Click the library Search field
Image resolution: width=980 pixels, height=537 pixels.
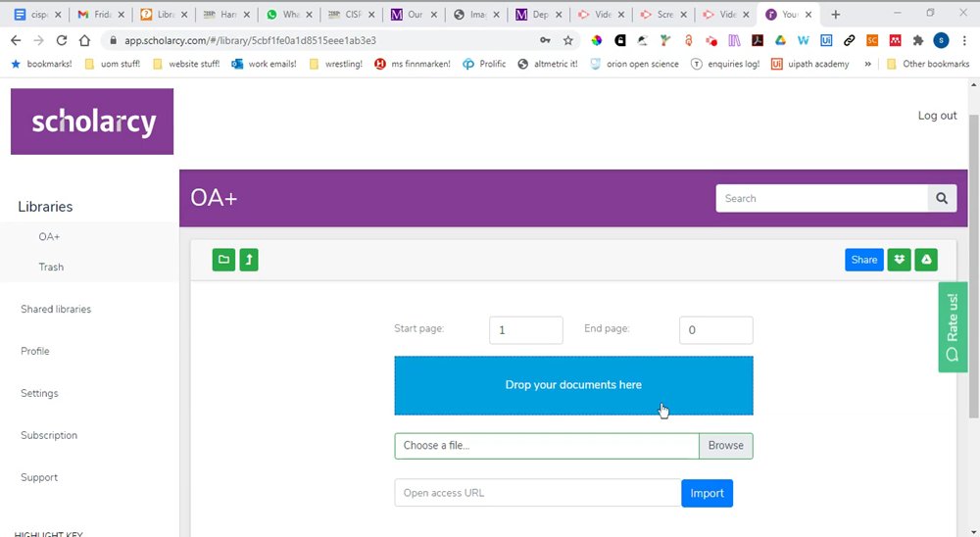(822, 198)
